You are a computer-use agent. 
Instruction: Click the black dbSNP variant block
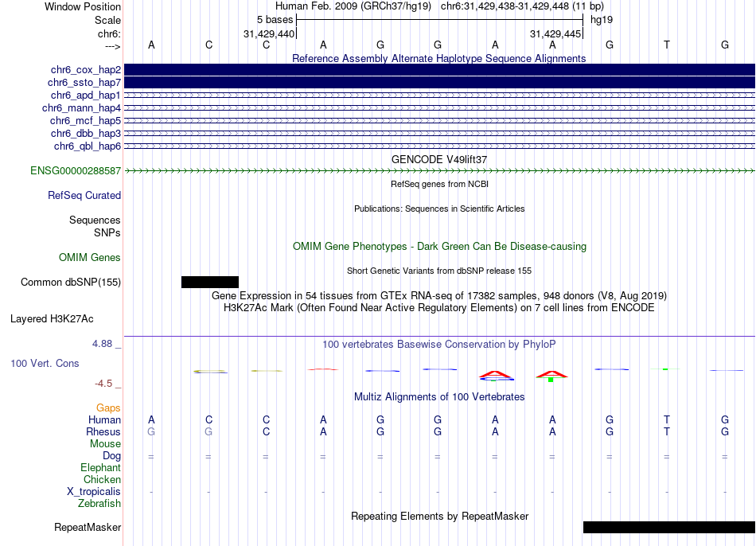click(210, 283)
